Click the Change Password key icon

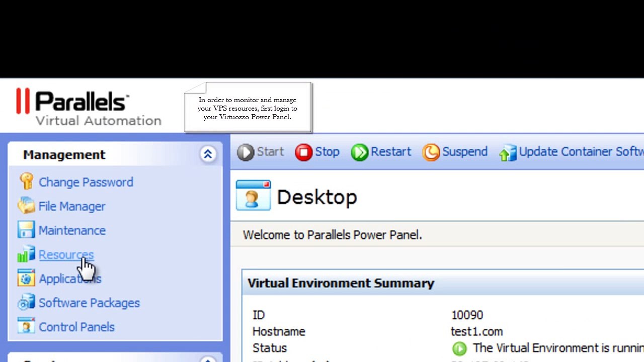pos(26,182)
